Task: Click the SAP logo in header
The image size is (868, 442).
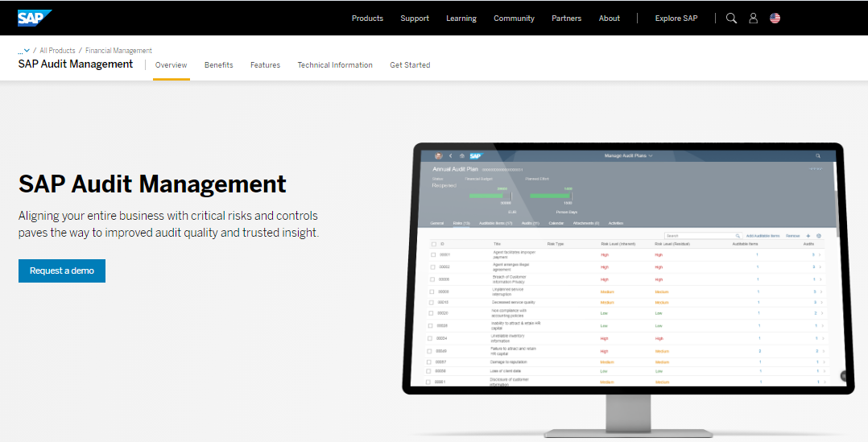Action: [x=35, y=18]
